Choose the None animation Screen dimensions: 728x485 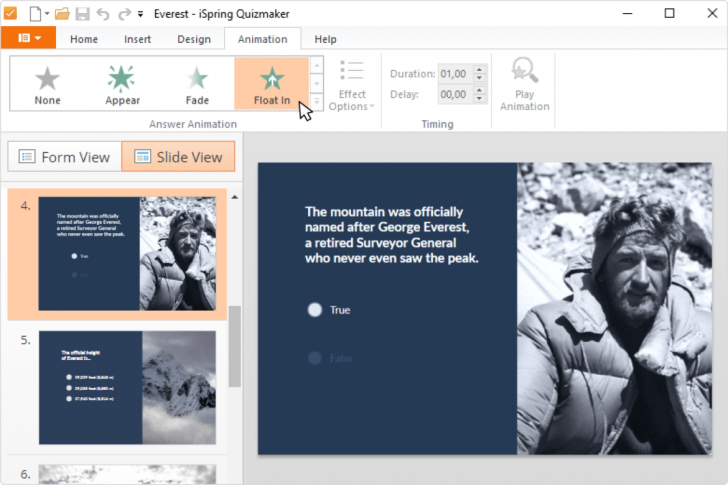(x=47, y=84)
